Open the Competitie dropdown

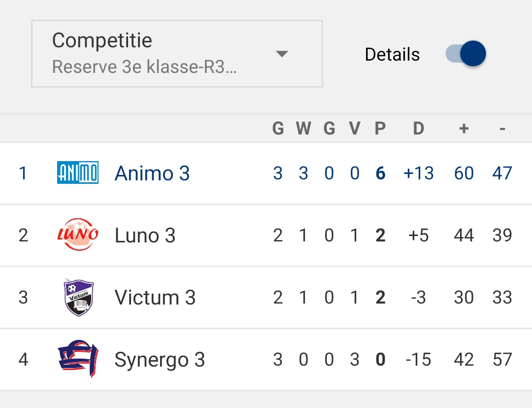[x=177, y=54]
